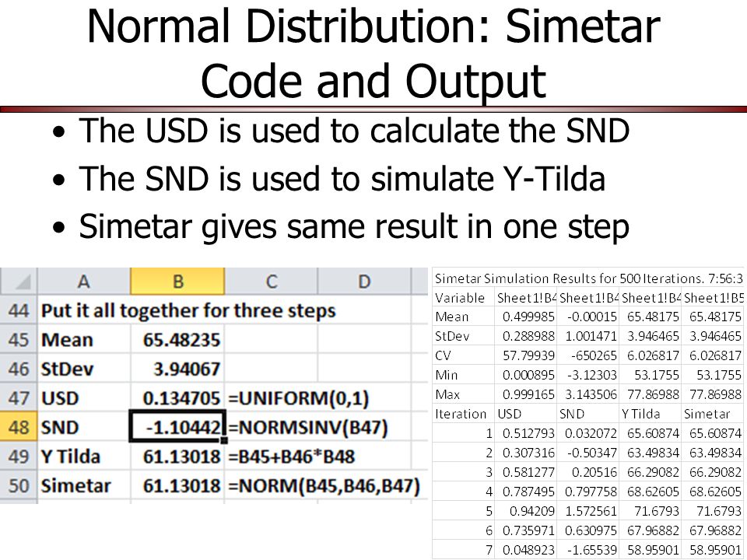Click iteration 4 SND value 0.797758
This screenshot has height=560, width=747.
coord(591,492)
